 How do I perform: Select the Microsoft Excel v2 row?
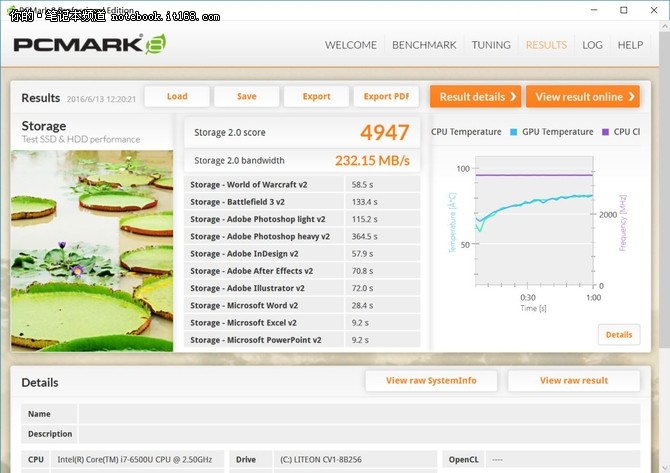(x=302, y=323)
